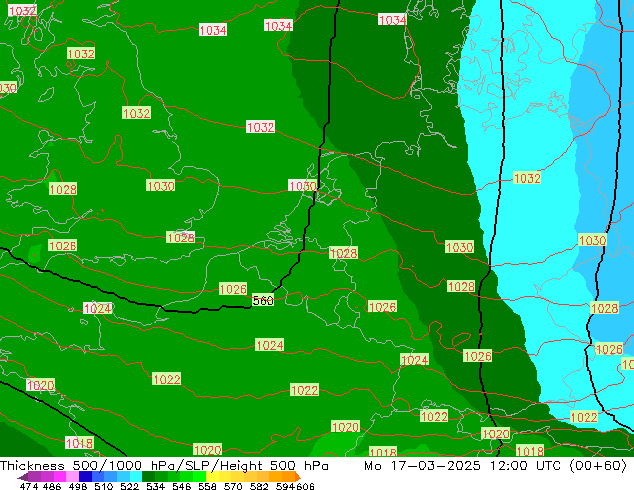Click the 560 height contour label
This screenshot has height=490, width=634.
[263, 301]
